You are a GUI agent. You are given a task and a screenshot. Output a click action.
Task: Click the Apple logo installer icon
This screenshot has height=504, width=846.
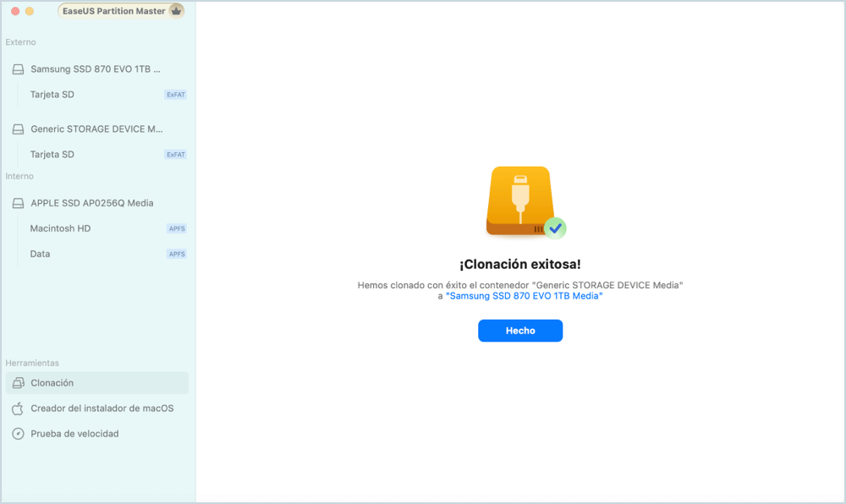[x=18, y=408]
